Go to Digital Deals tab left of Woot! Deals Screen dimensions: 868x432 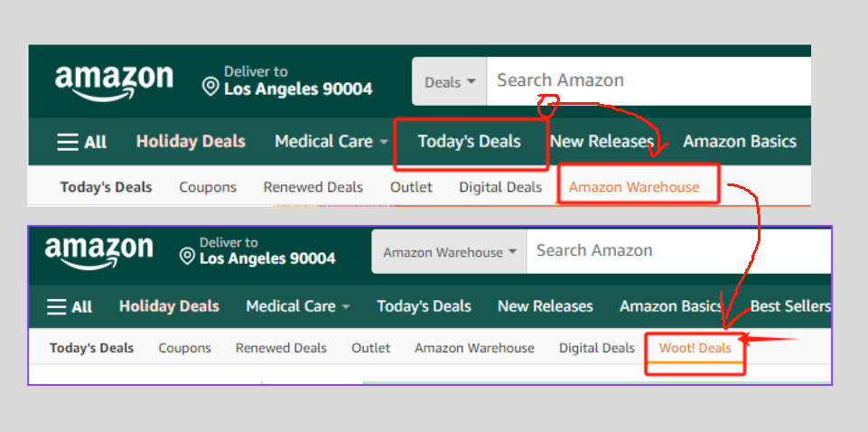point(596,348)
